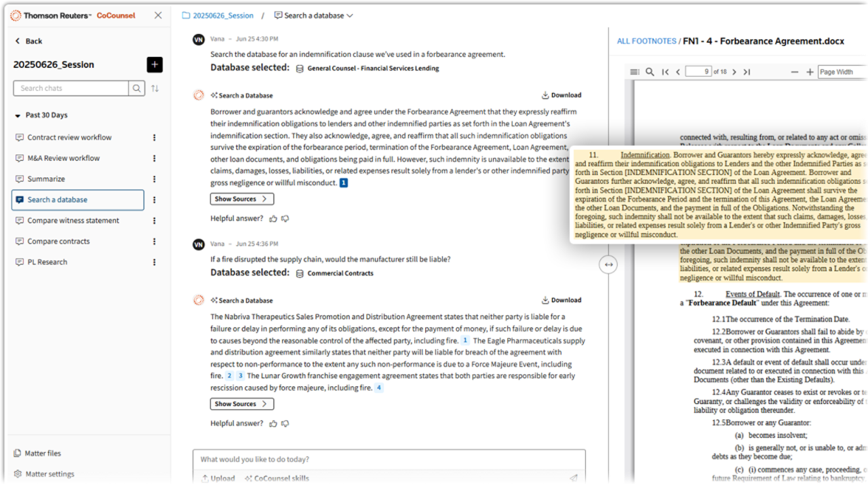Jump to the first page of the document

pyautogui.click(x=665, y=72)
